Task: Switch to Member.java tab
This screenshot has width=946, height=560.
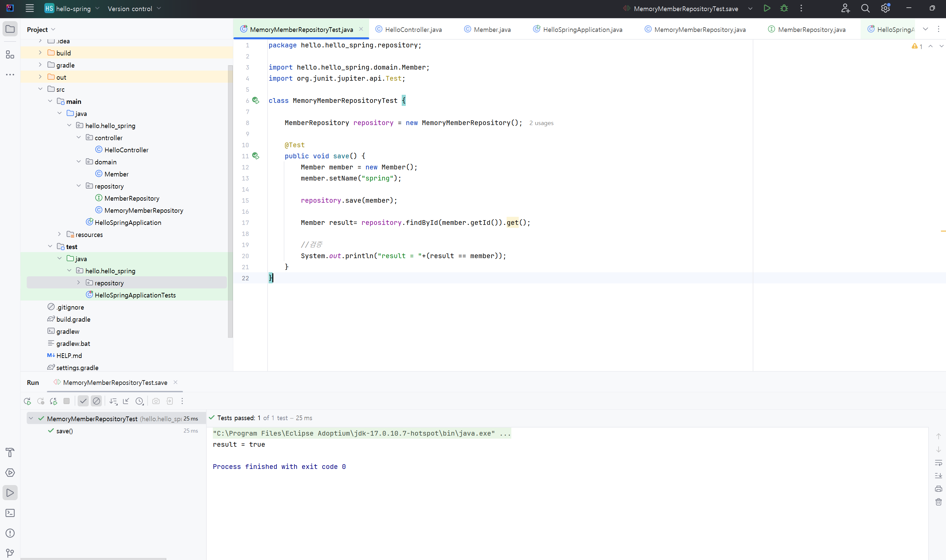Action: 487,30
